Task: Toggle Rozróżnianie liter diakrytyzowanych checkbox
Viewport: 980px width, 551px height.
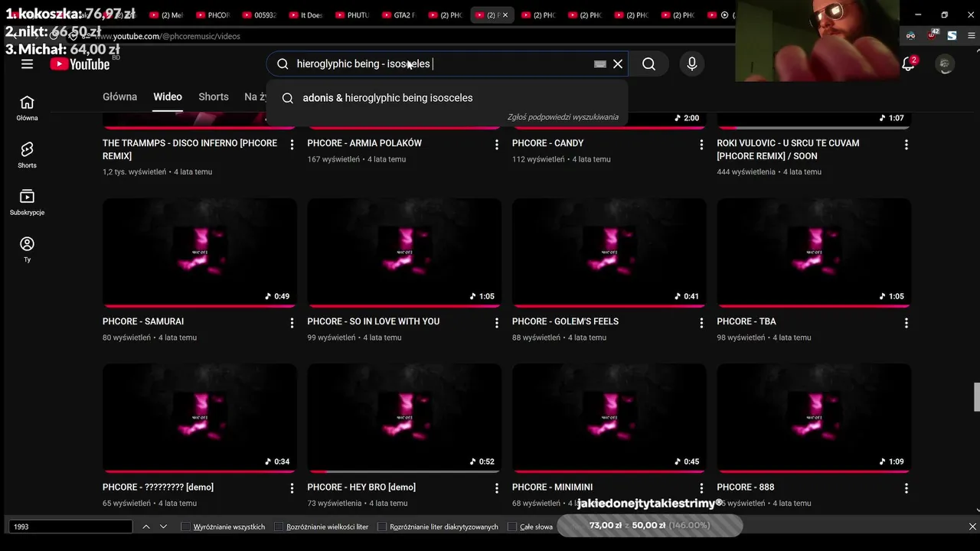Action: coord(382,527)
